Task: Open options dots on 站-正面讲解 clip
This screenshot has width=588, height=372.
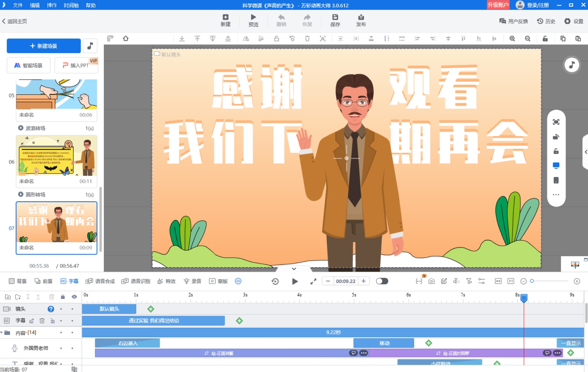Action: pyautogui.click(x=364, y=353)
